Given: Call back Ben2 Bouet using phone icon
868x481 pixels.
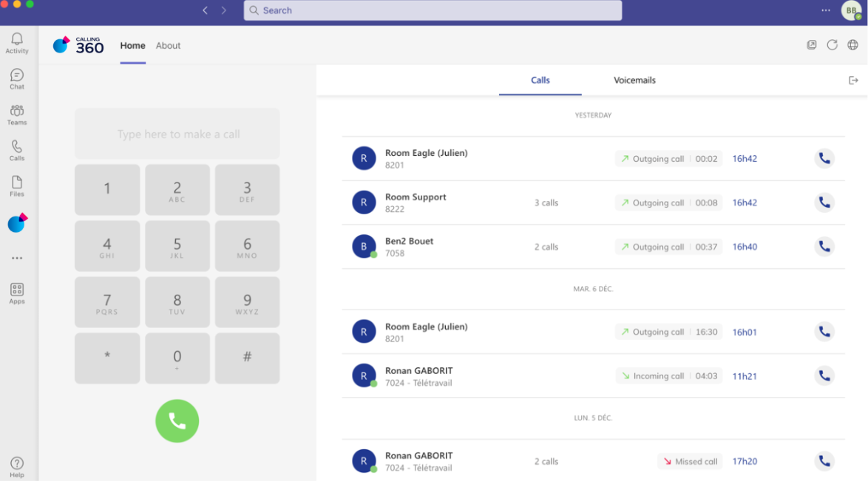Looking at the screenshot, I should pos(824,247).
